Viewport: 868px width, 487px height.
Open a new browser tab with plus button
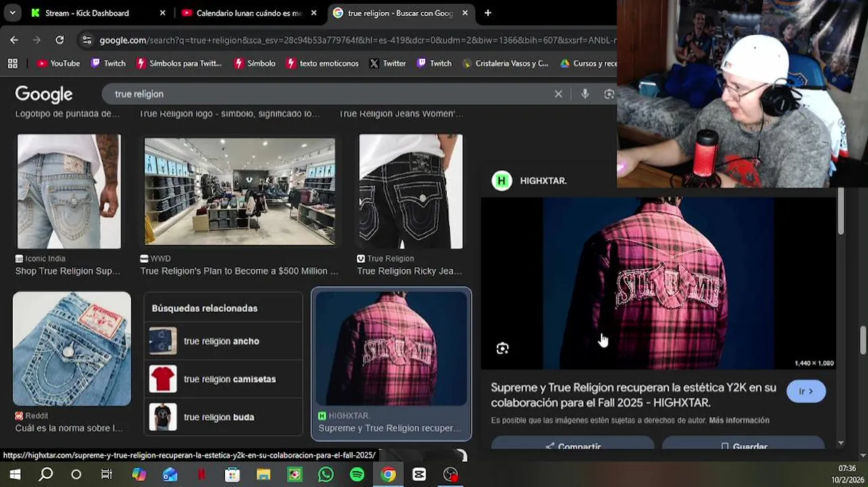click(x=487, y=13)
